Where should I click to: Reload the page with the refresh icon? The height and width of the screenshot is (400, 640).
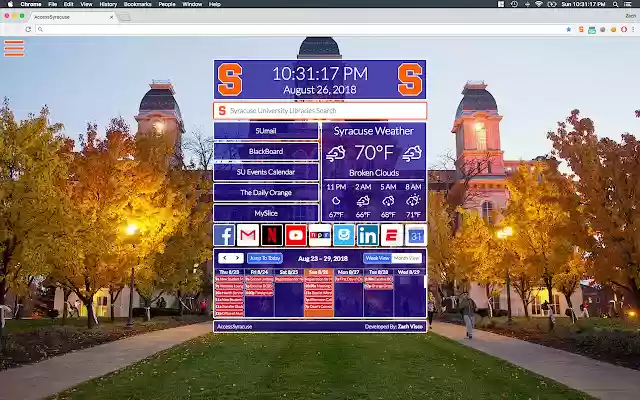click(x=28, y=29)
